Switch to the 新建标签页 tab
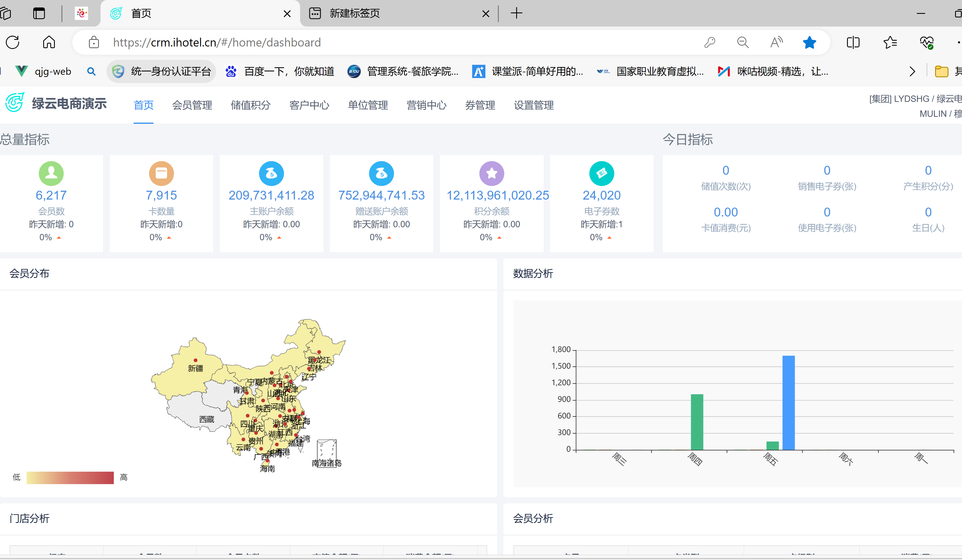This screenshot has width=962, height=560. coord(382,13)
